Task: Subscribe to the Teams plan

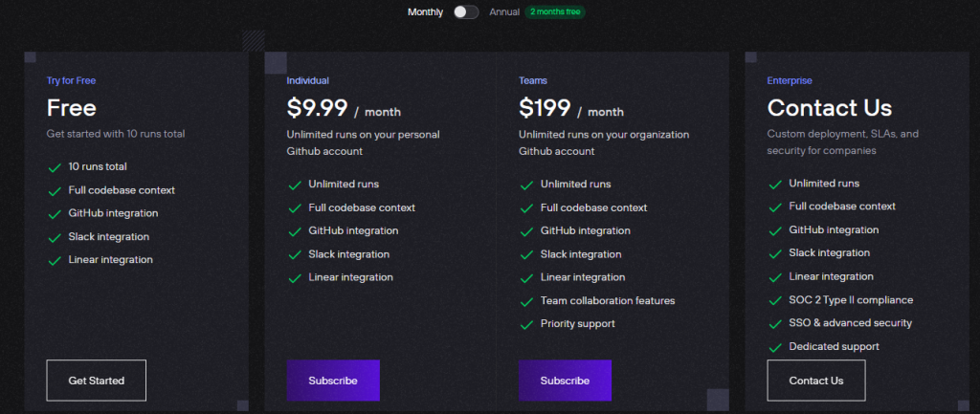Action: pyautogui.click(x=565, y=381)
